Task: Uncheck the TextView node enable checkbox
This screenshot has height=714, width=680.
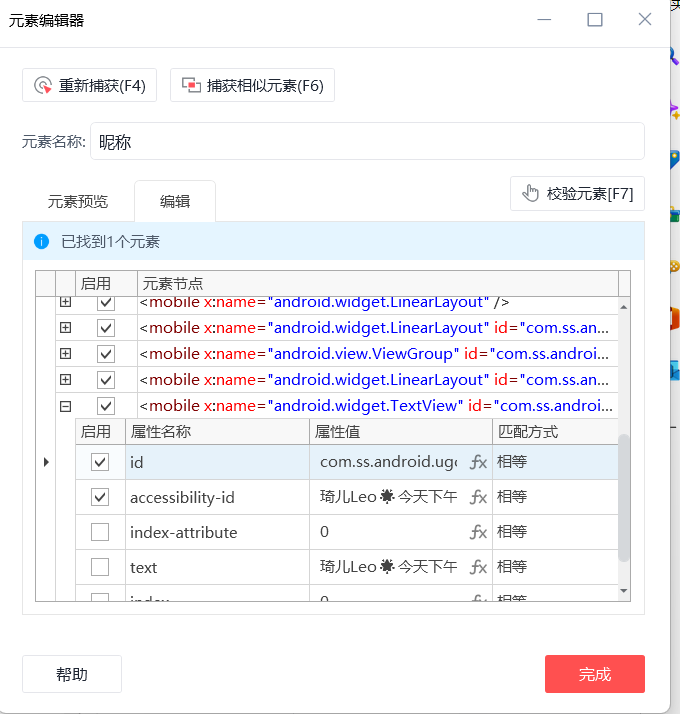Action: [x=106, y=406]
